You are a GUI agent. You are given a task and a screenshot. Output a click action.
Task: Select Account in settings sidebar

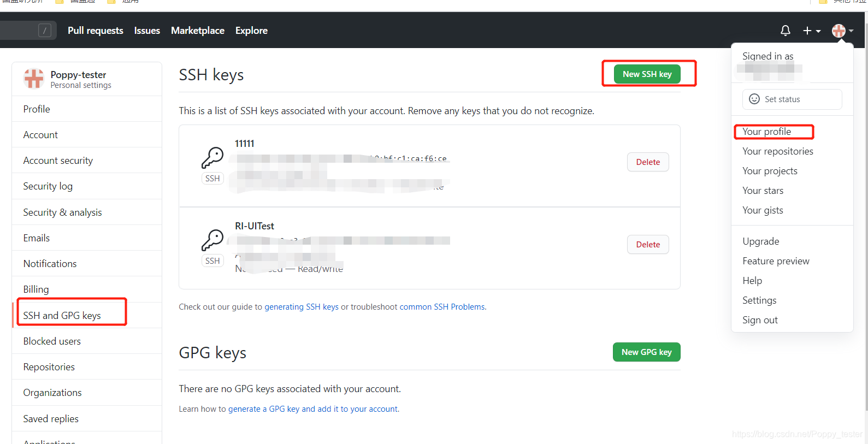(x=87, y=135)
